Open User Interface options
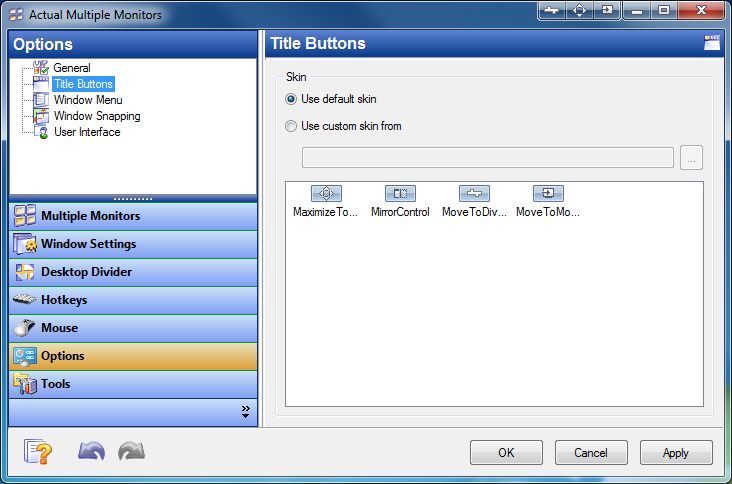 pos(87,132)
